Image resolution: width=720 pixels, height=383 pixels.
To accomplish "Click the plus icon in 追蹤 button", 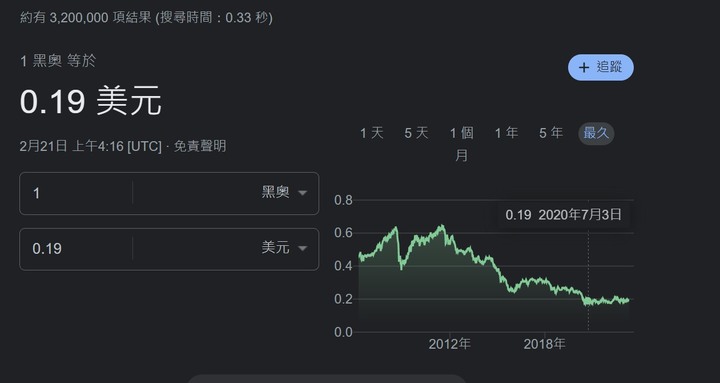I will (x=584, y=68).
